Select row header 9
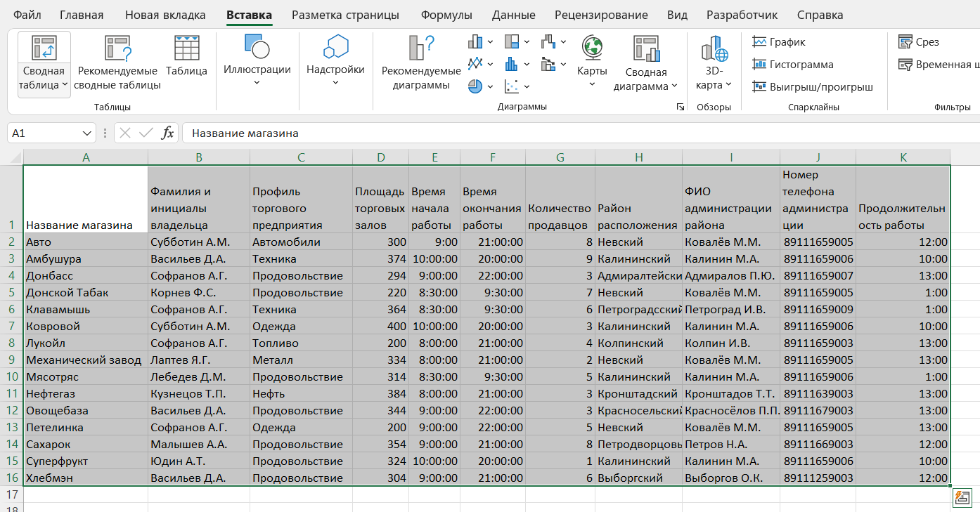 click(x=11, y=360)
